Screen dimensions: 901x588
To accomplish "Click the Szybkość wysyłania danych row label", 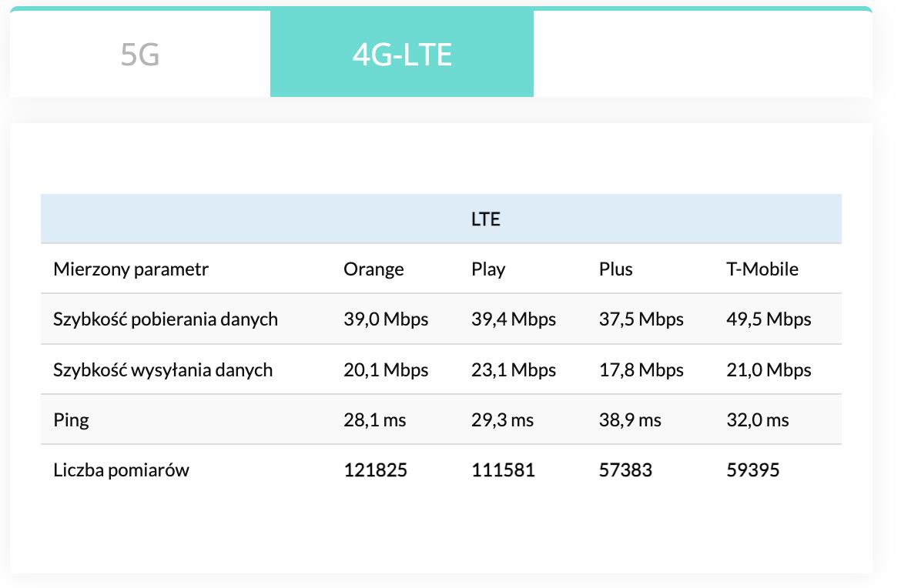I will (163, 369).
